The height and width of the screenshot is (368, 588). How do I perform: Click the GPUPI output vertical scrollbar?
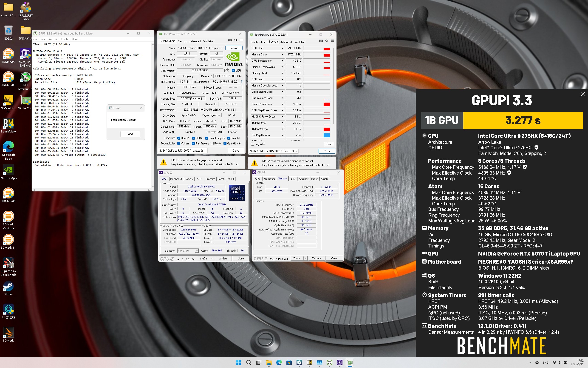[x=153, y=115]
